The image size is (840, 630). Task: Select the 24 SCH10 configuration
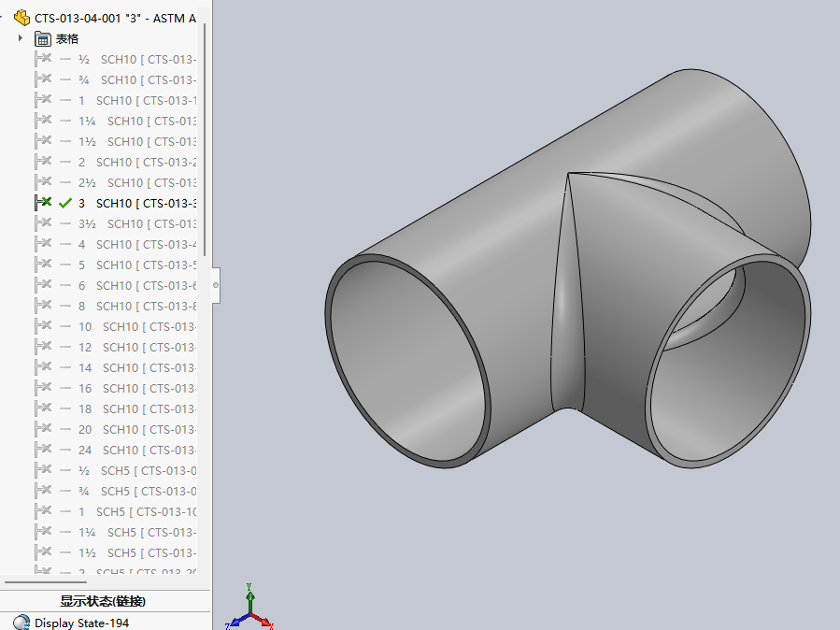(x=137, y=450)
